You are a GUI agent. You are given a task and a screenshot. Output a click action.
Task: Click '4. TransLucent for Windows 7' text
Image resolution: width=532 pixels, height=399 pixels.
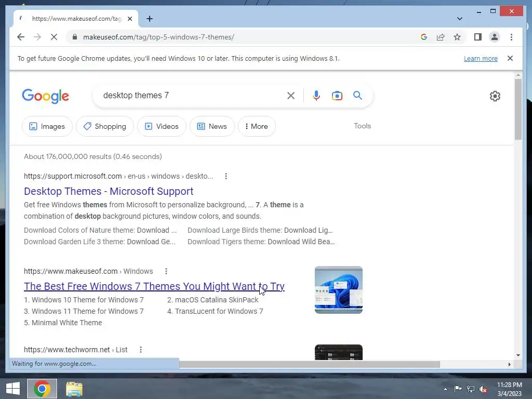[x=215, y=311]
